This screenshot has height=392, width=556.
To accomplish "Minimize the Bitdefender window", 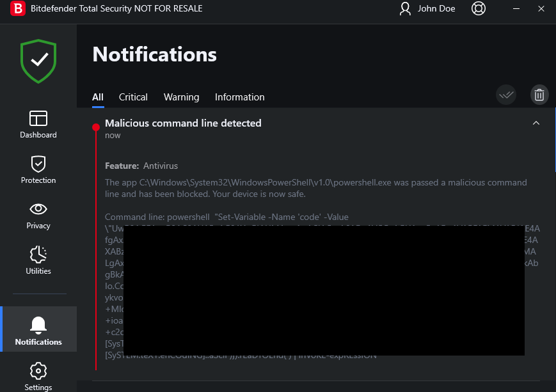I will pyautogui.click(x=515, y=9).
